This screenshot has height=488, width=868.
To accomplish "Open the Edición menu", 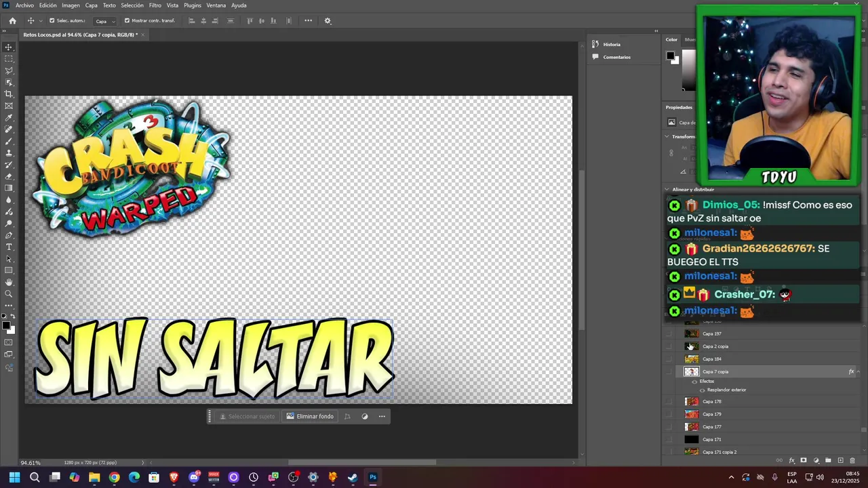I will click(x=48, y=5).
